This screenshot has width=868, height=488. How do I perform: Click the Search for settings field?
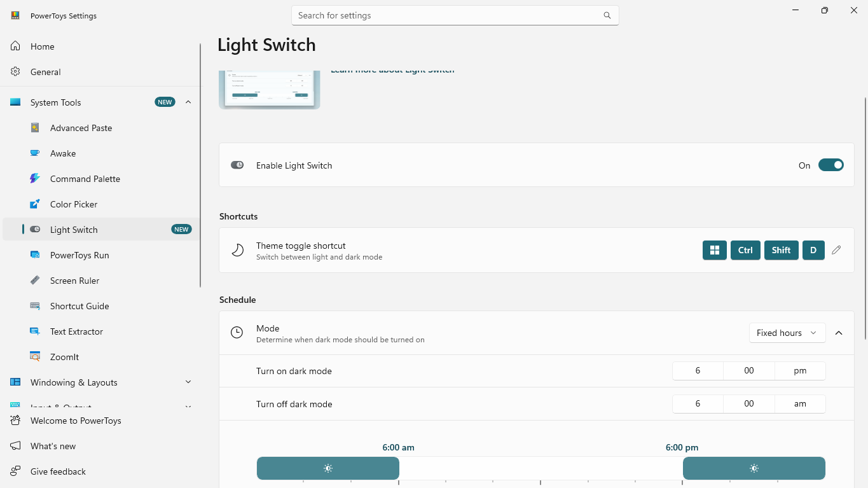pyautogui.click(x=455, y=15)
